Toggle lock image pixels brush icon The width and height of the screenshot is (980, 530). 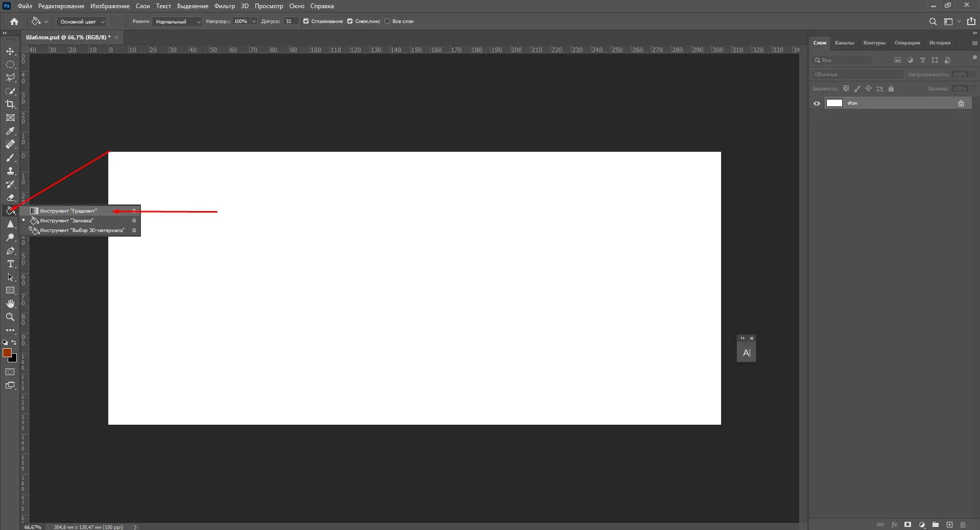857,88
